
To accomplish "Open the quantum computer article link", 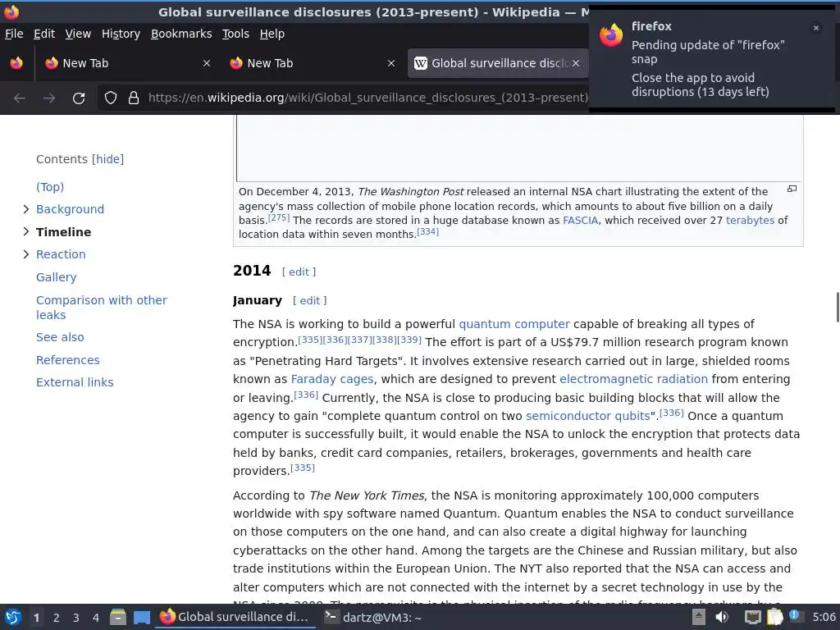I will (514, 324).
